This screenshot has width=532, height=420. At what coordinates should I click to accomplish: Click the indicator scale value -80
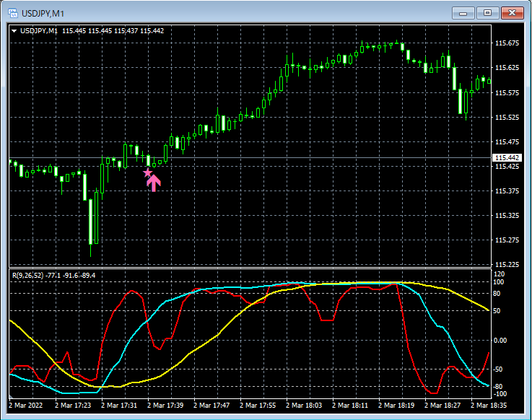(x=498, y=386)
